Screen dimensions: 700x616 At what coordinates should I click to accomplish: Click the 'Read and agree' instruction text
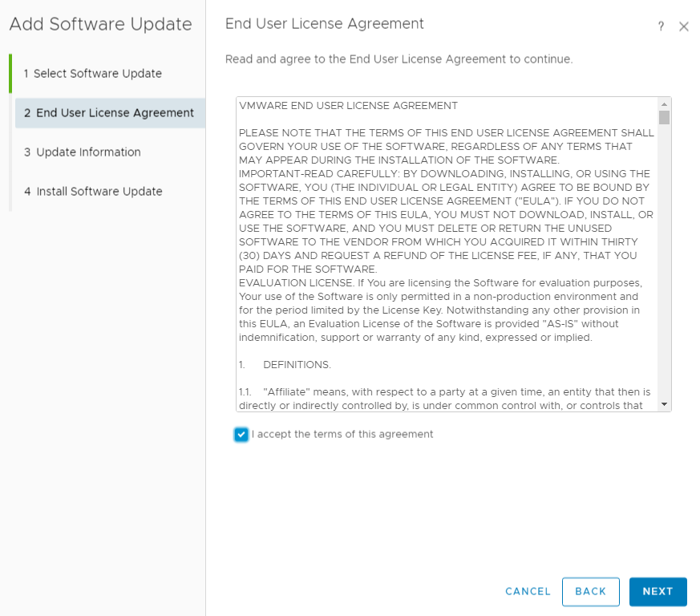(399, 59)
